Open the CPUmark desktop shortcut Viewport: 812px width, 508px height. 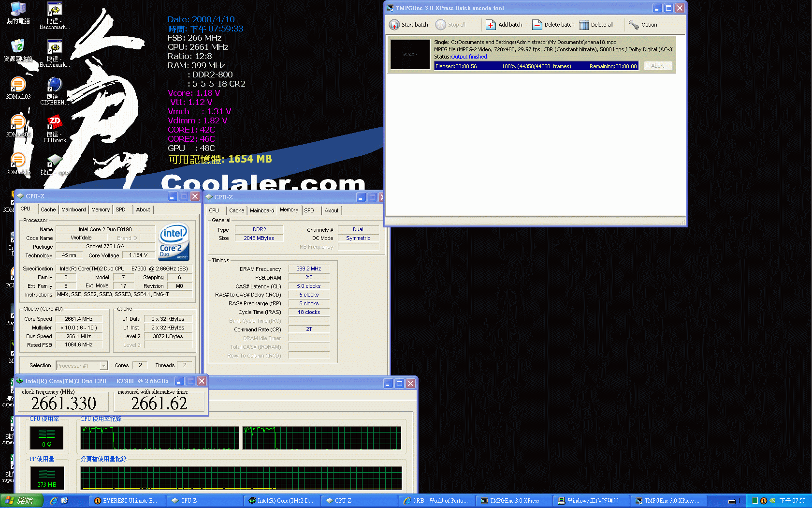point(55,123)
